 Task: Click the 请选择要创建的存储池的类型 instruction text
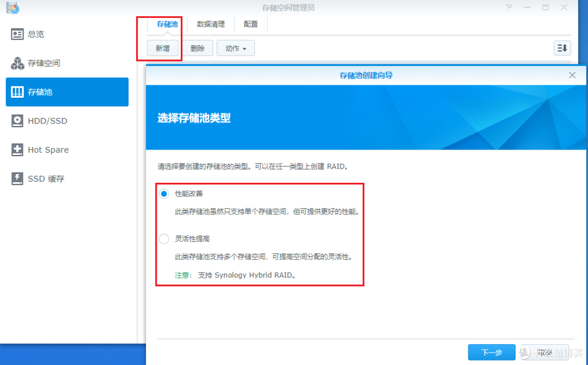click(x=253, y=166)
